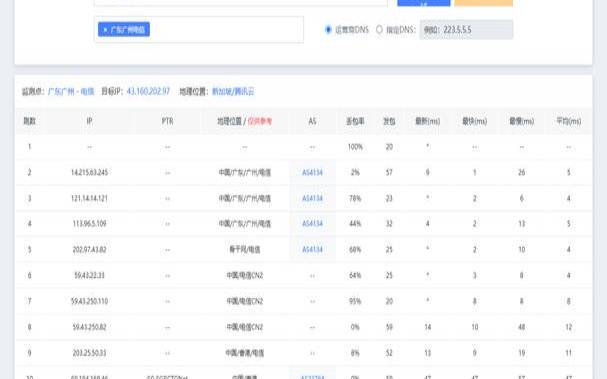Viewport: 607px width, 379px height.
Task: Click IP cell 203.25.50.33
Action: 89,353
